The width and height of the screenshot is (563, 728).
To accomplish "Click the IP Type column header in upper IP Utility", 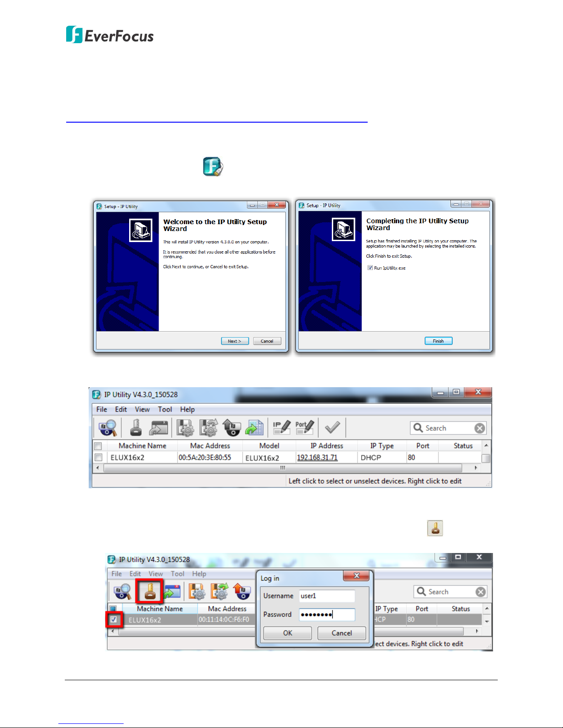I will [x=382, y=446].
